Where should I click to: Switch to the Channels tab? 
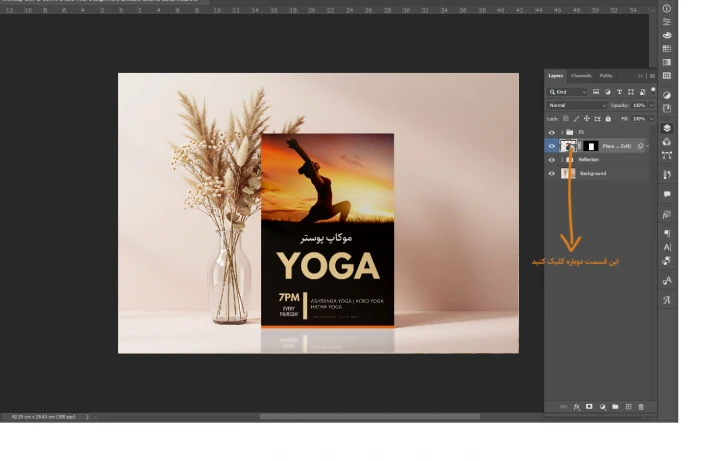point(581,76)
